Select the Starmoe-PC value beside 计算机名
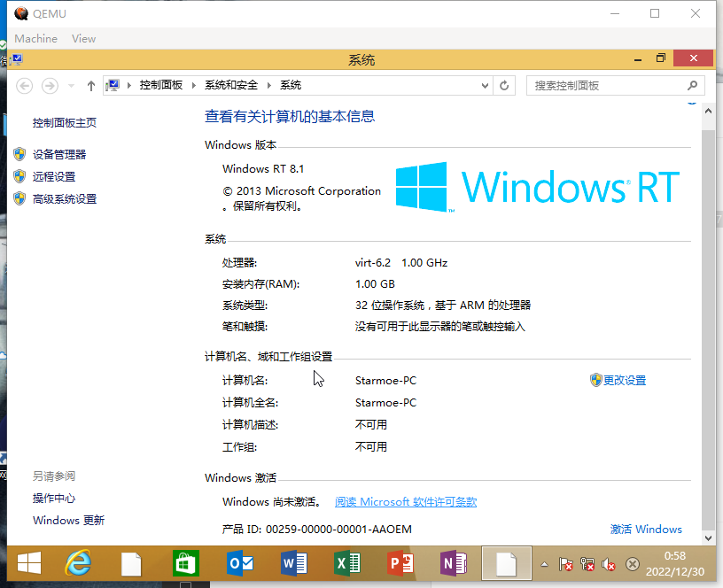The image size is (723, 588). click(385, 381)
